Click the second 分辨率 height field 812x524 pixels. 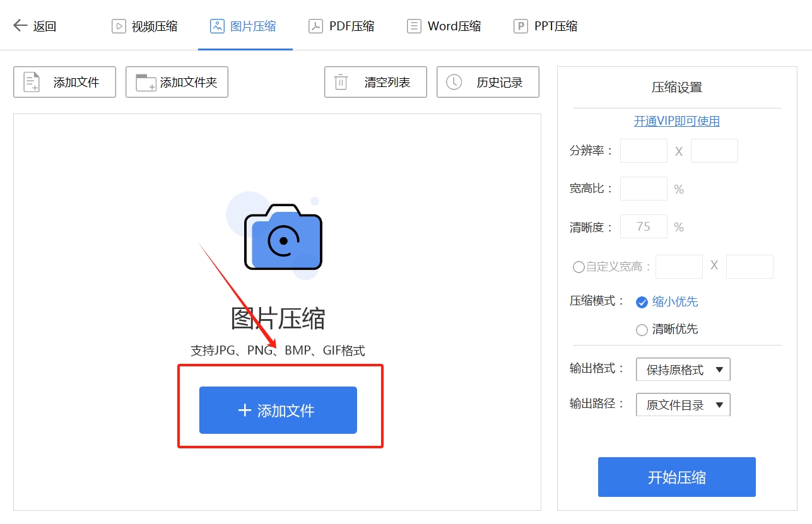714,151
